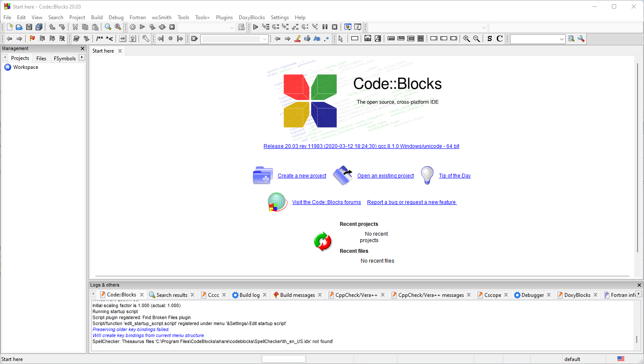Viewport: 644px width, 364px height.
Task: Start the debugger with Debug/Continue arrow
Action: [x=255, y=27]
